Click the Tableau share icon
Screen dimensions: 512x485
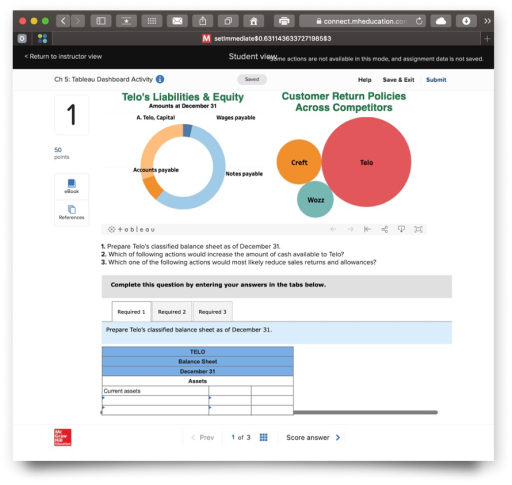coord(384,229)
